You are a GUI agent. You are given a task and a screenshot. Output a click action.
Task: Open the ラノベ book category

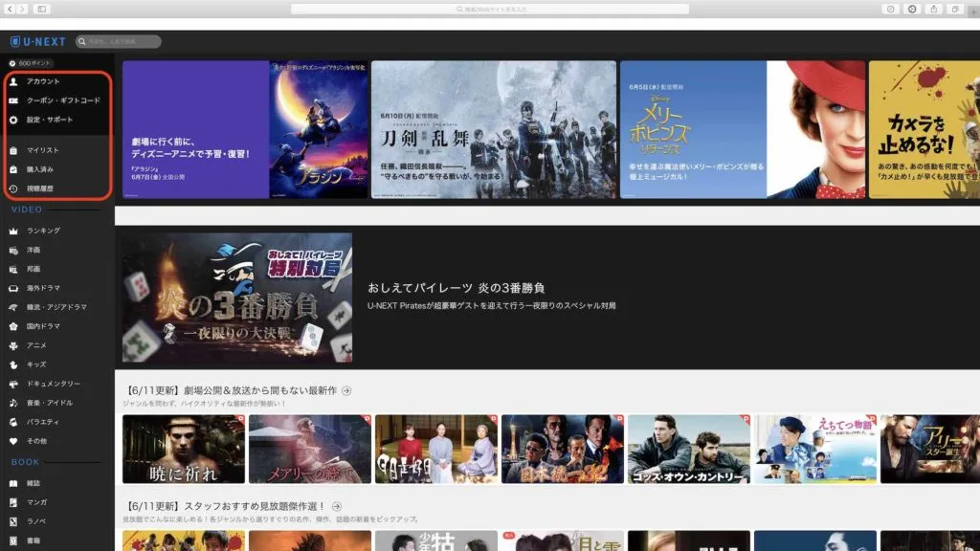[x=36, y=521]
